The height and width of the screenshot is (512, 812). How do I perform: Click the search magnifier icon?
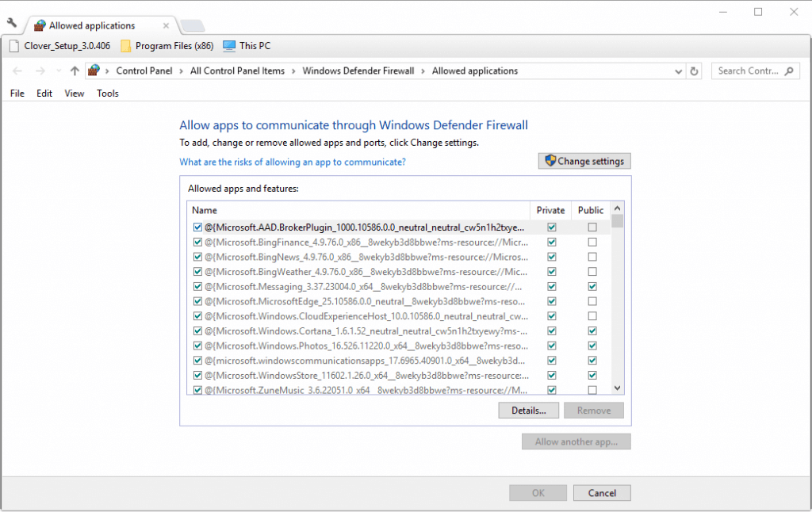tap(789, 71)
